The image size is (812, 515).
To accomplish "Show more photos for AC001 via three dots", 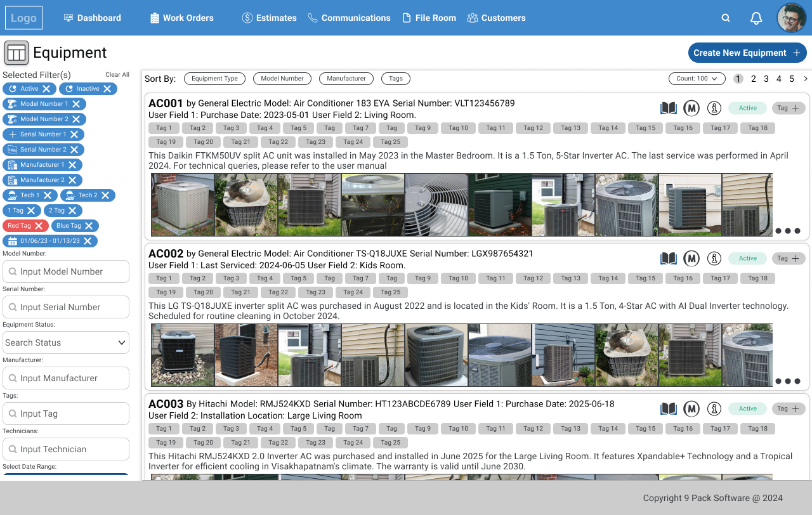I will 788,231.
